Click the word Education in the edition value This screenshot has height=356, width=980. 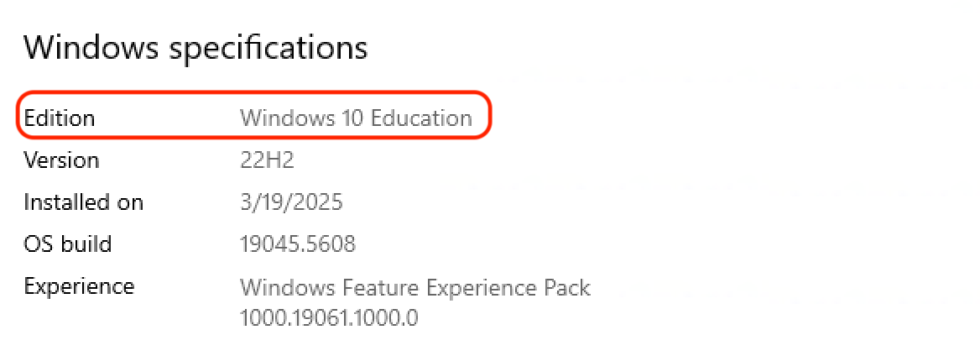[422, 118]
